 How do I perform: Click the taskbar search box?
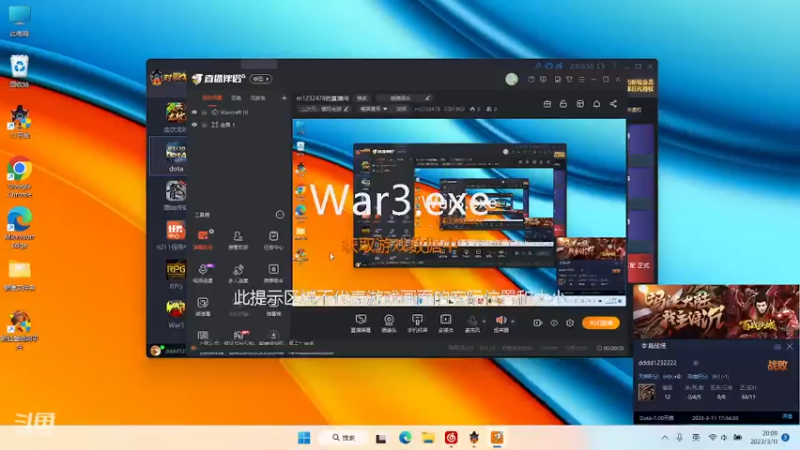pyautogui.click(x=343, y=438)
